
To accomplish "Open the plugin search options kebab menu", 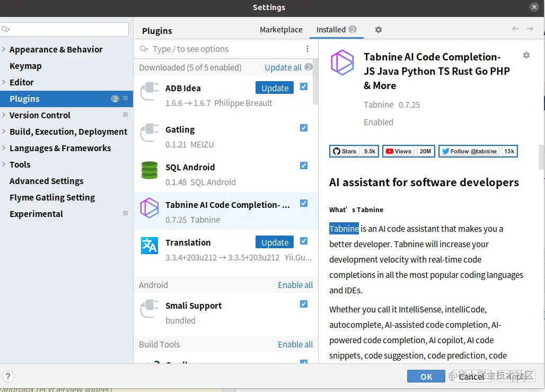I will [x=307, y=48].
